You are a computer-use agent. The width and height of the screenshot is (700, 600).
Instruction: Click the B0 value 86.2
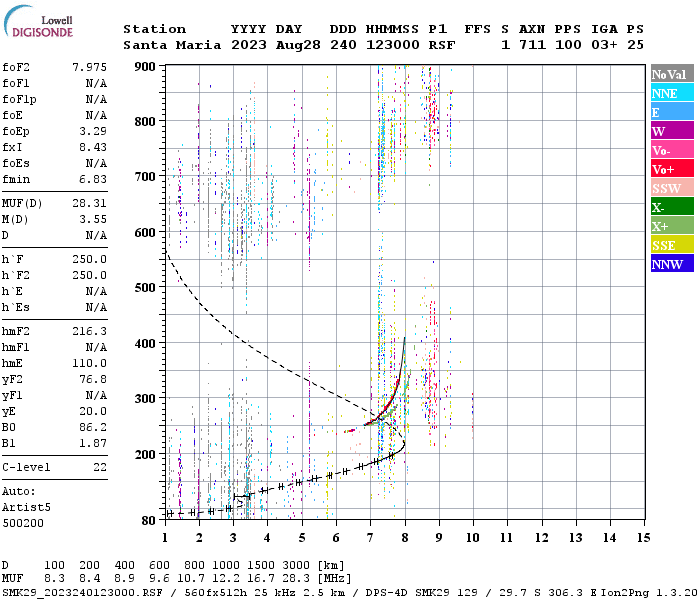click(93, 427)
